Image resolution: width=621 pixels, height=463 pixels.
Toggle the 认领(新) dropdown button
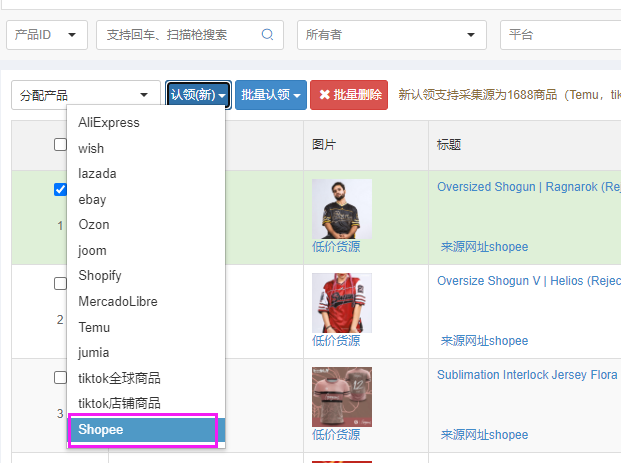tap(198, 95)
